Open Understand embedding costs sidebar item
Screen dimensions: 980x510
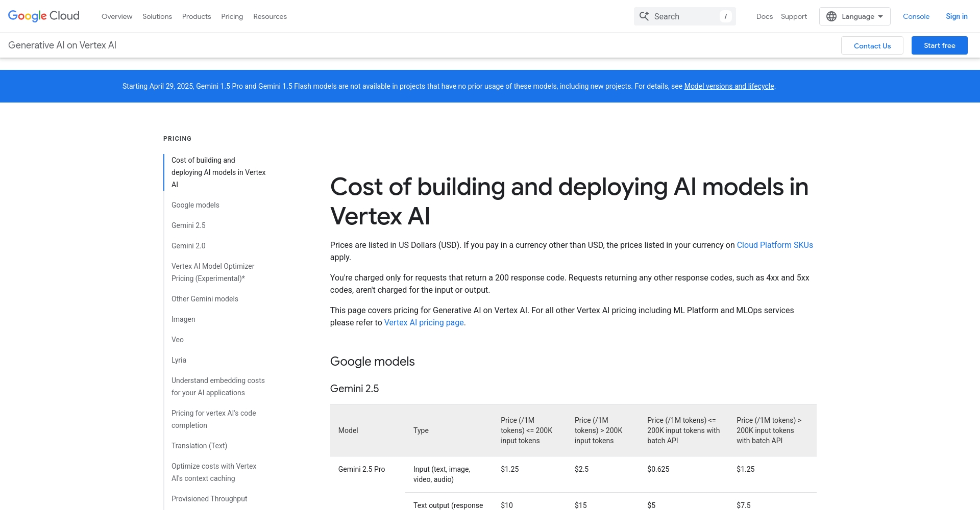[x=218, y=387]
